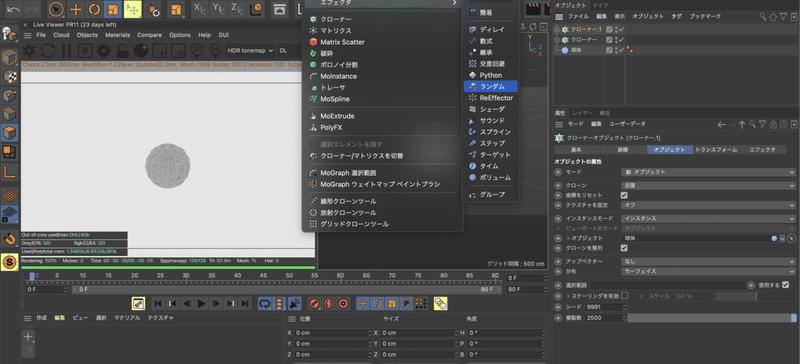The image size is (800, 364).
Task: Click the Live Viewer settings gear icon
Action: click(104, 51)
